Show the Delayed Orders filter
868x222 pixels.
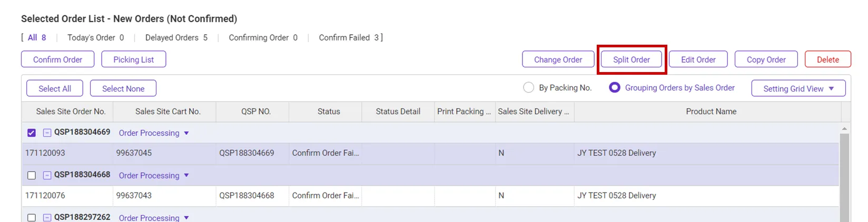pos(176,38)
